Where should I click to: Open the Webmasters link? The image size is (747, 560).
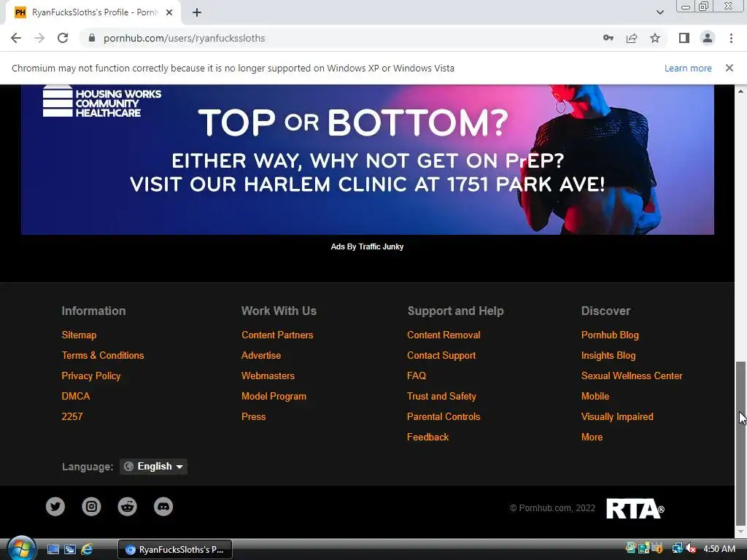tap(268, 376)
